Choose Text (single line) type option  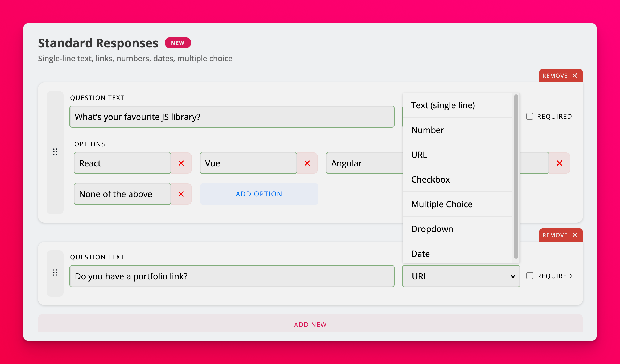click(x=443, y=105)
